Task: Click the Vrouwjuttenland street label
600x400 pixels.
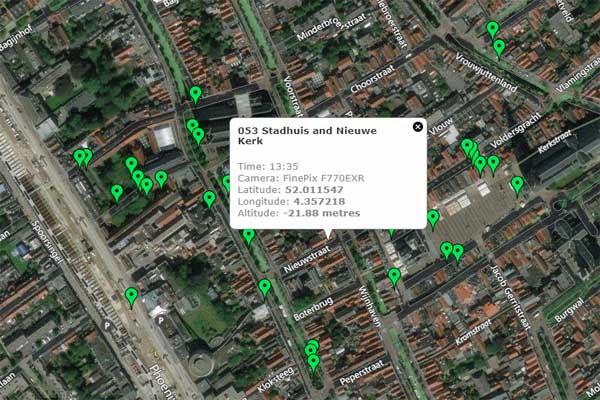Action: point(486,73)
